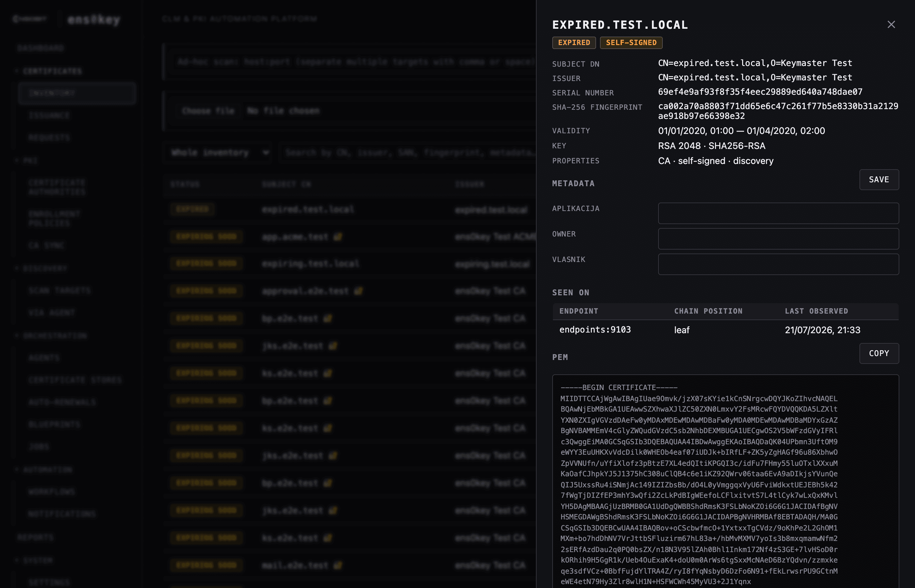This screenshot has height=588, width=915.
Task: Click the key value RSA 2048 · SHA256-RSA
Action: 711,146
